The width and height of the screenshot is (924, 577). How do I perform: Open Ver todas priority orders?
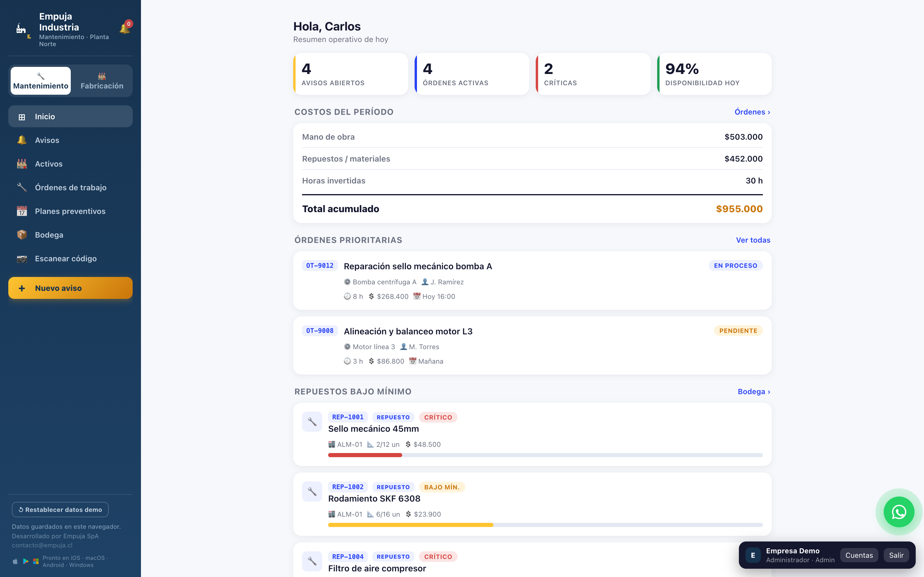pos(753,240)
